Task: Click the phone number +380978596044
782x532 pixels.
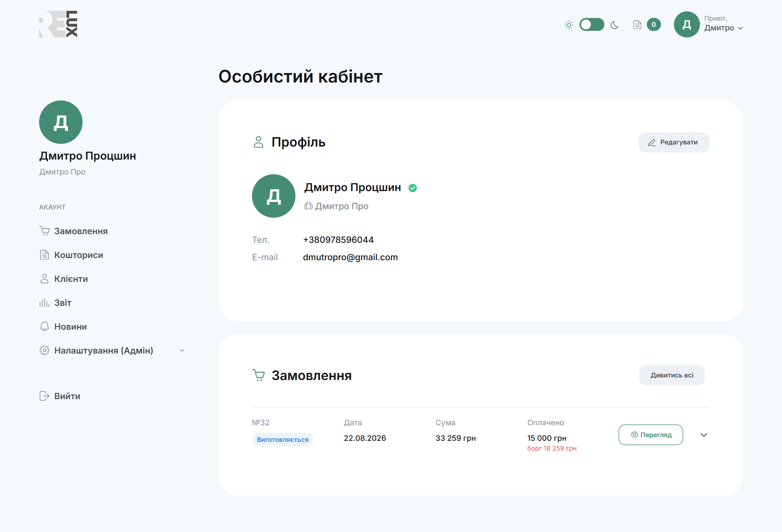Action: (338, 240)
